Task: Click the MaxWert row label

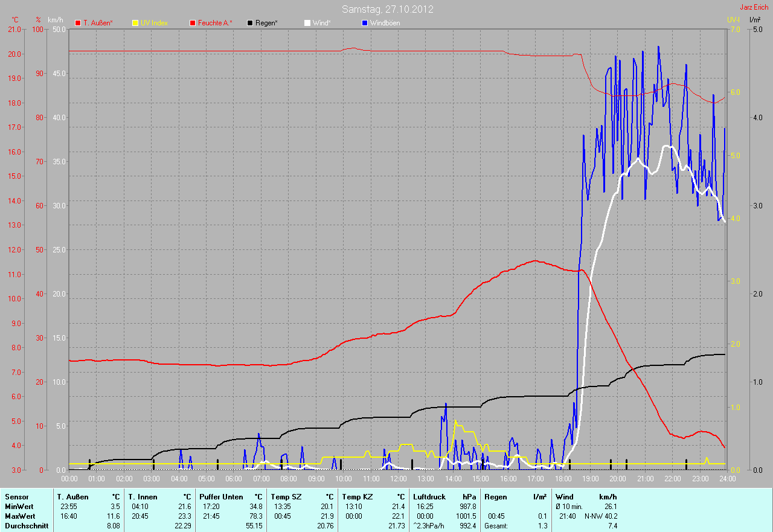Action: (x=19, y=516)
